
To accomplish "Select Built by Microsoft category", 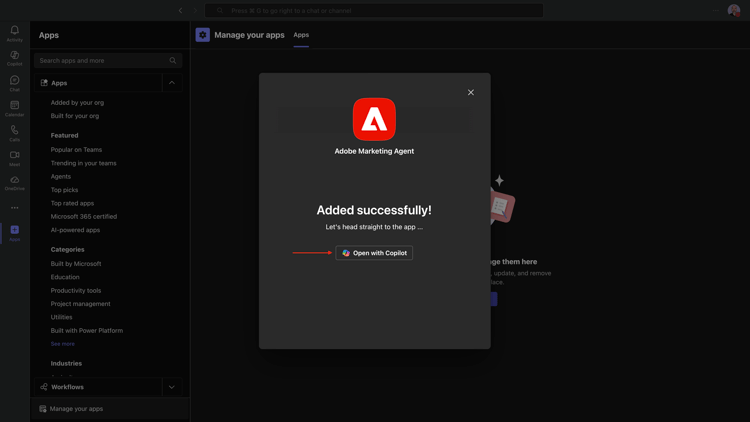I will click(x=76, y=264).
